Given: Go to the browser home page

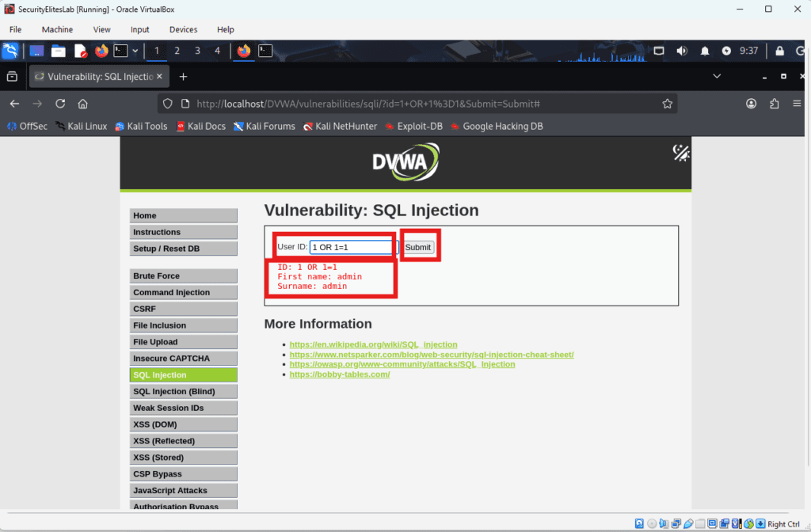Looking at the screenshot, I should (x=82, y=104).
